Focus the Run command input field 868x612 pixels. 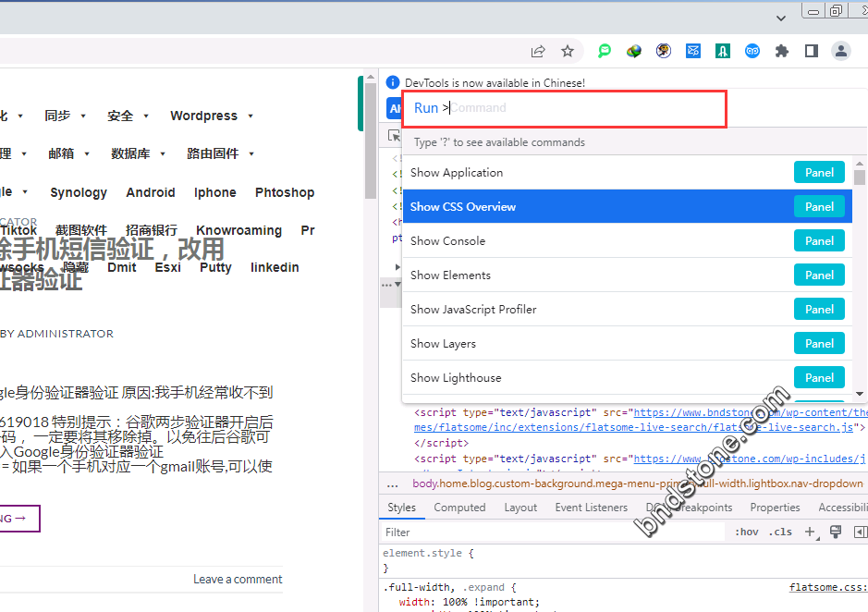(x=582, y=108)
